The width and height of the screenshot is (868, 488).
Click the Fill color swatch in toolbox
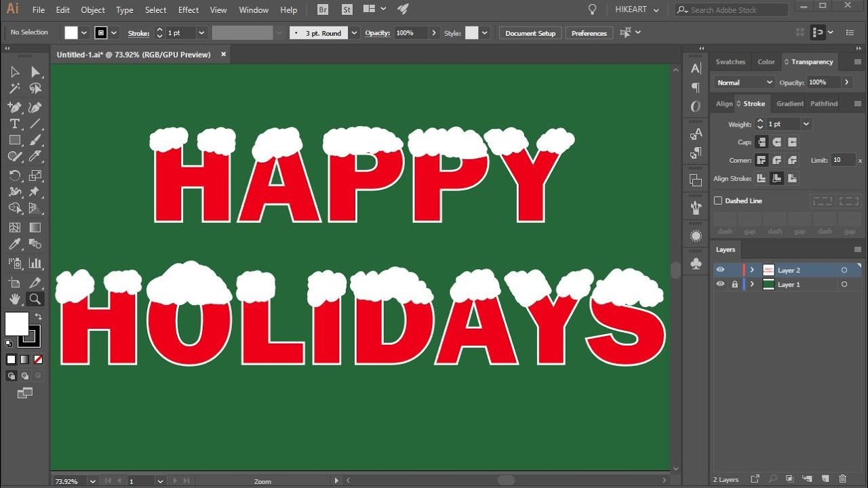coord(16,323)
